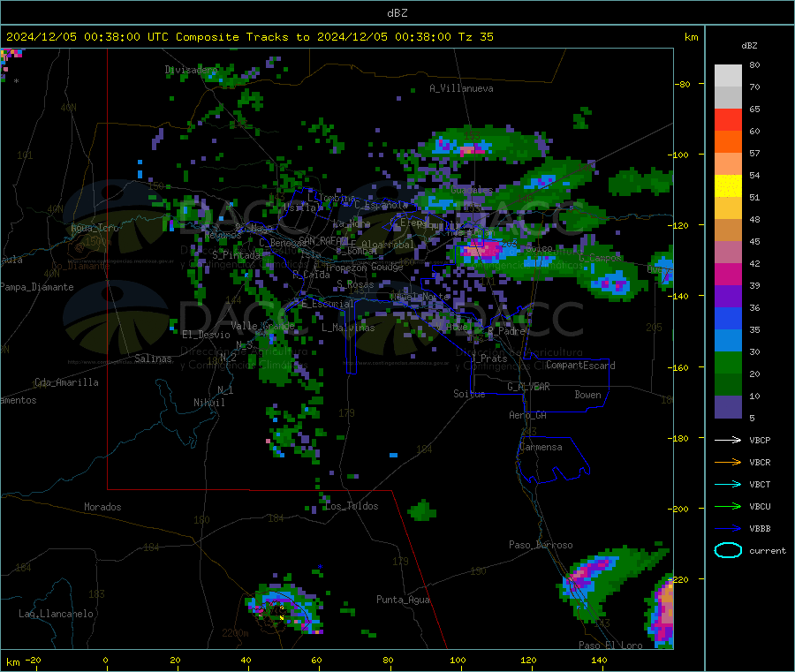Select the dark orange 57–60 dBZ swatch
Image resolution: width=795 pixels, height=672 pixels.
click(728, 142)
